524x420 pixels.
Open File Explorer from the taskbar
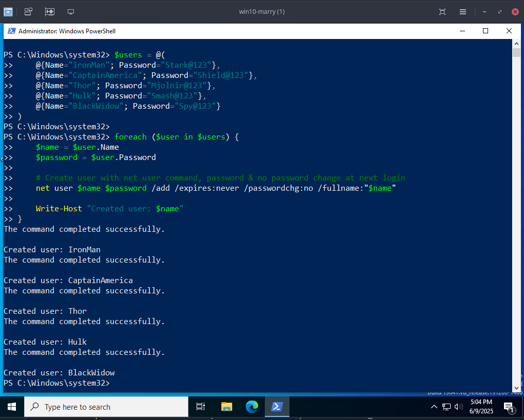[x=227, y=407]
